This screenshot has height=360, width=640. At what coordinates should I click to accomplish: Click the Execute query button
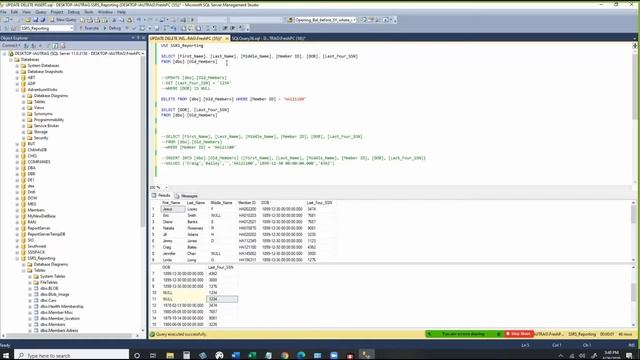[x=89, y=28]
